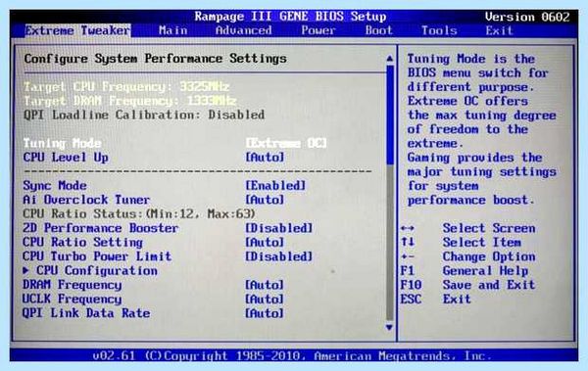Click the blue scrollbar thumb

click(390, 116)
